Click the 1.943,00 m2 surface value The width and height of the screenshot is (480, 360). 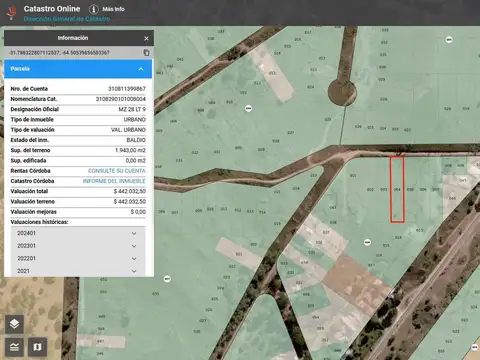click(130, 150)
